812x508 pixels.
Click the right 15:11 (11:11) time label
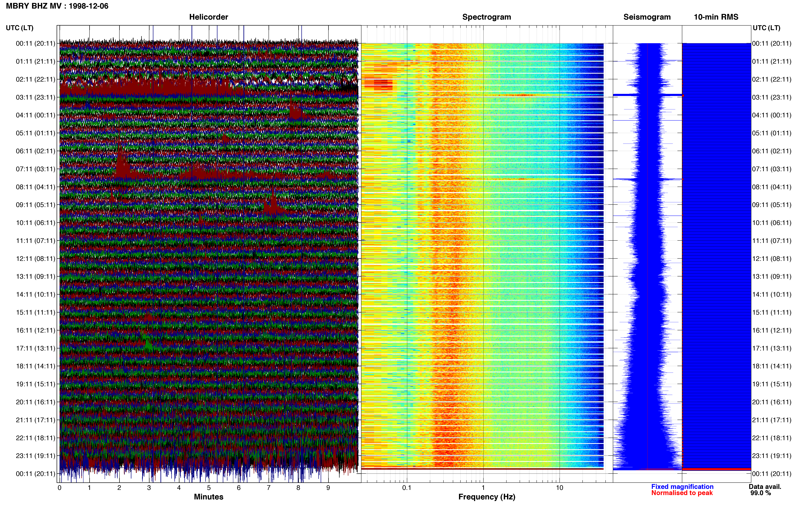pos(772,313)
